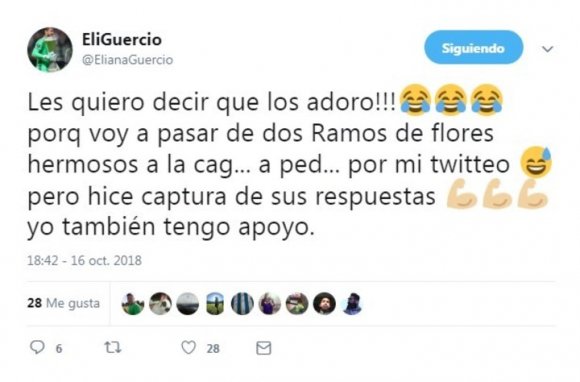The height and width of the screenshot is (382, 580).
Task: Toggle the Siguiendo follow button
Action: click(473, 48)
